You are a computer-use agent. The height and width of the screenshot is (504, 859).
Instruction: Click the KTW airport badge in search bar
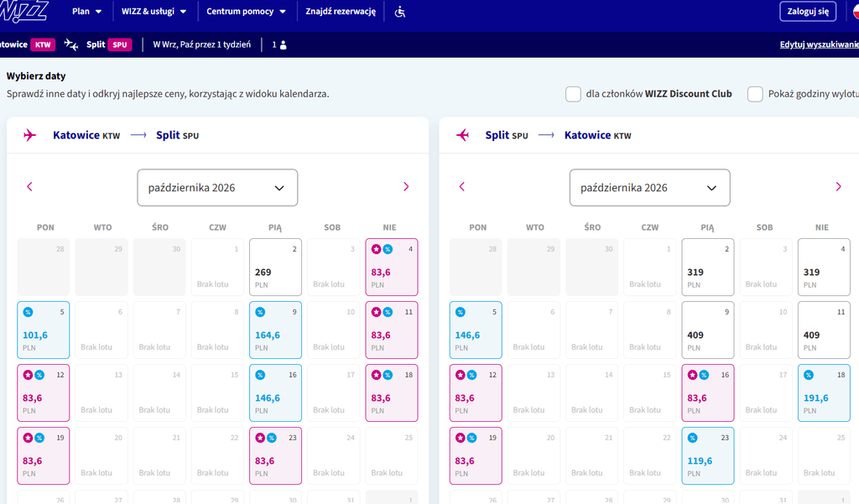(x=43, y=45)
